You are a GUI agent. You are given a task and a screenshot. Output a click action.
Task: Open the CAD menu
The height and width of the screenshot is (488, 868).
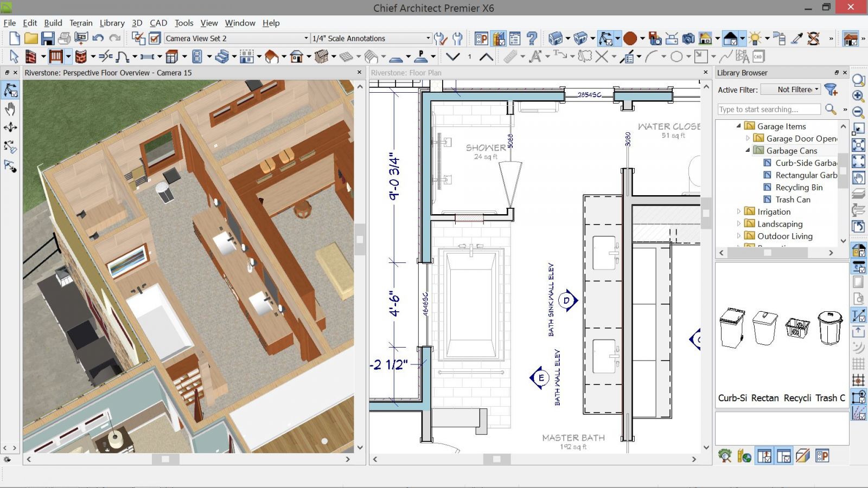pos(158,23)
